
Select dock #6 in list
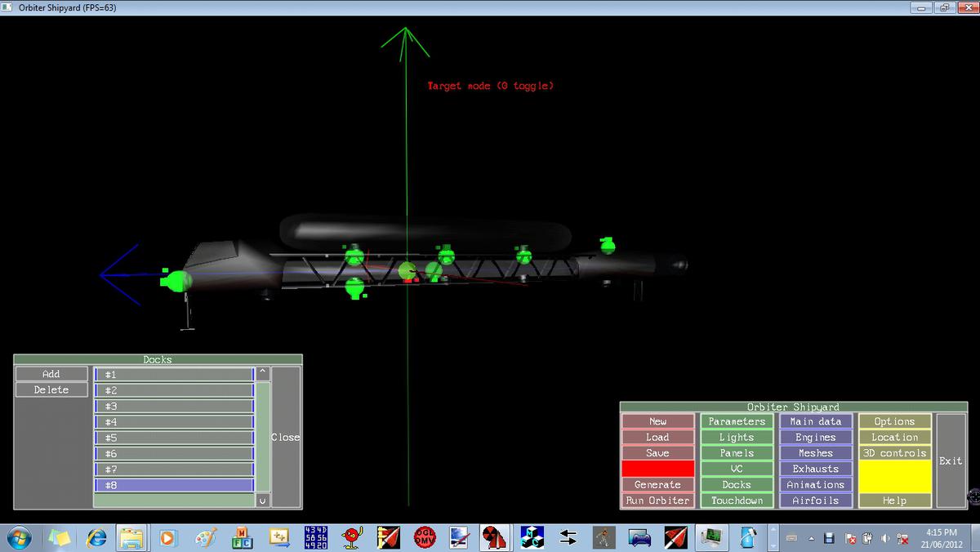point(175,454)
